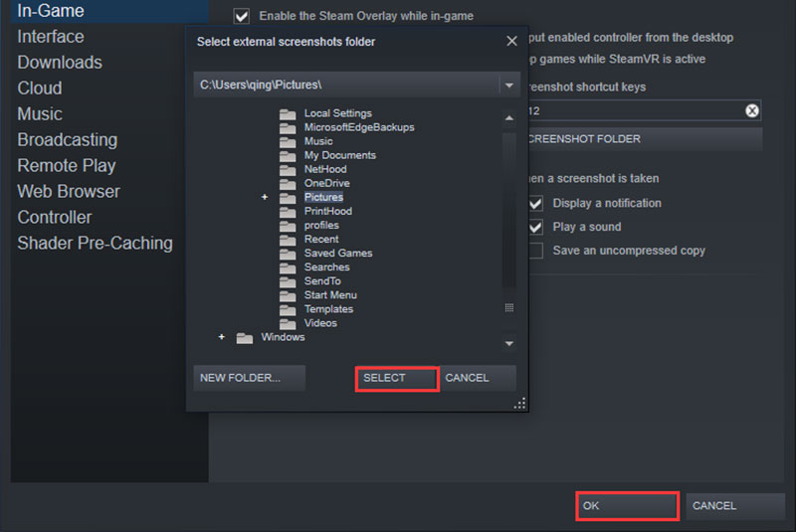
Task: Toggle Enable the Steam Overlay checkbox
Action: (240, 16)
